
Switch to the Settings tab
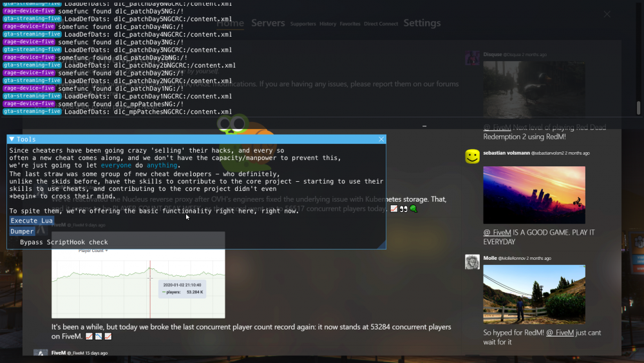pos(422,23)
